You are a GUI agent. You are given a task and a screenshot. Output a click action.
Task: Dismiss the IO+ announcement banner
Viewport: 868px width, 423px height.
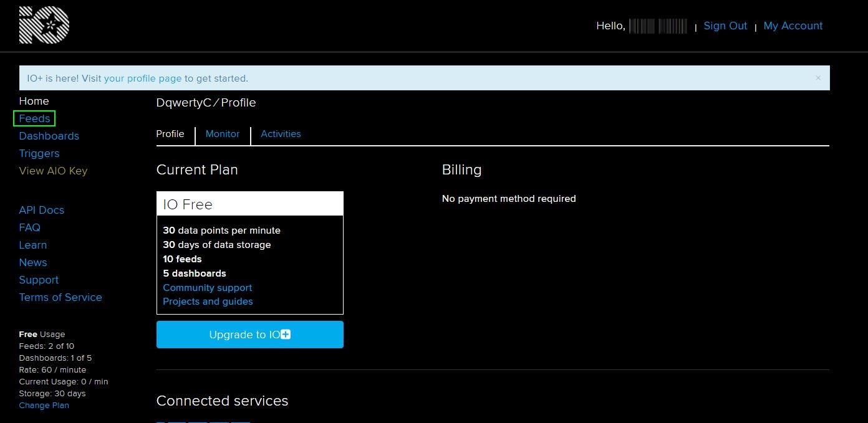point(817,78)
